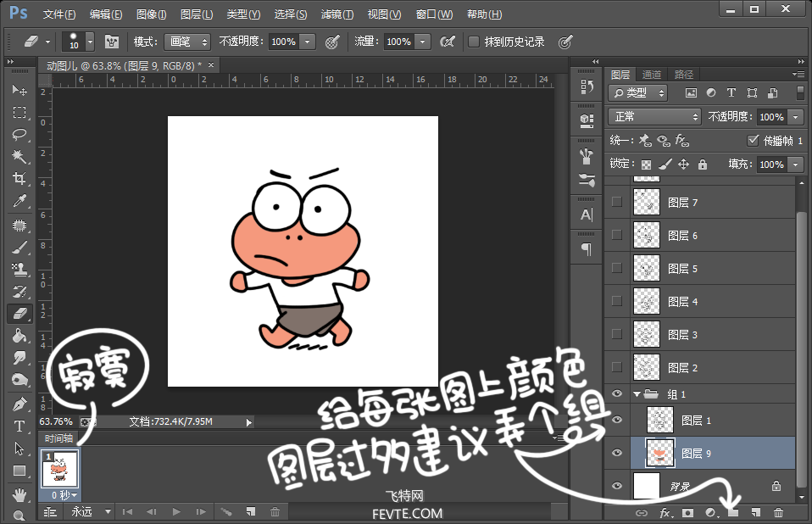
Task: Open layer fill dropdown arrow
Action: tap(795, 164)
